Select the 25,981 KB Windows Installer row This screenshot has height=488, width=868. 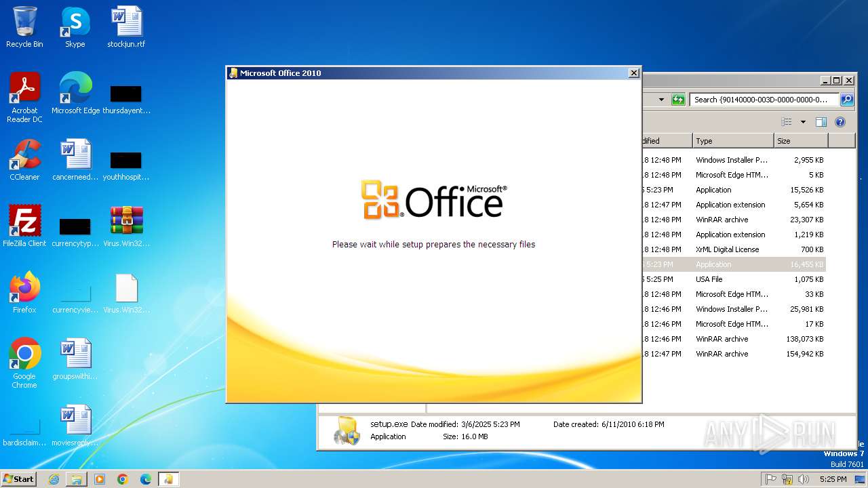click(733, 309)
